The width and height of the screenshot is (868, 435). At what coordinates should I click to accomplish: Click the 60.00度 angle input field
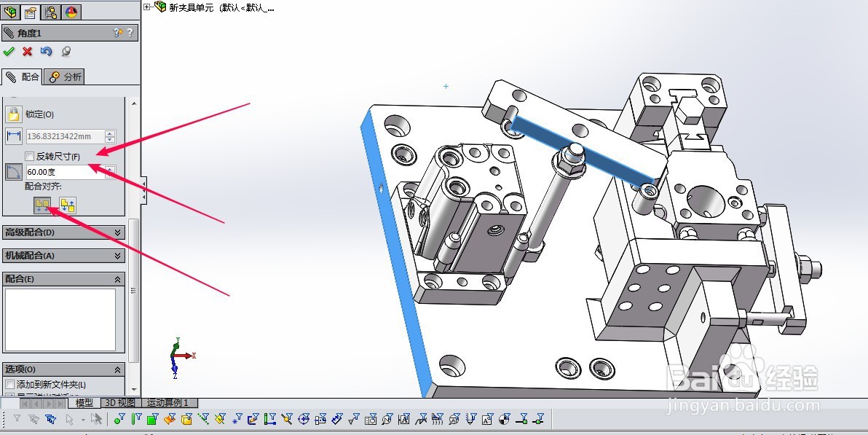click(x=66, y=172)
